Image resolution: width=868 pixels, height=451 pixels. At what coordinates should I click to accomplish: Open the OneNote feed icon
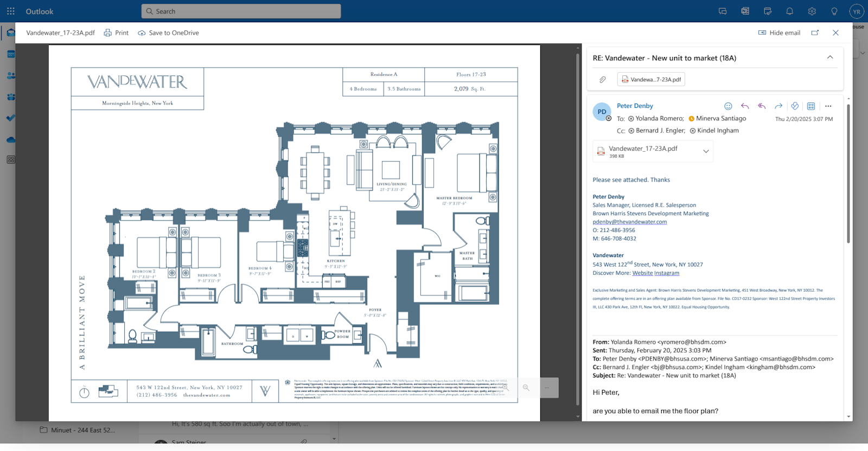tap(745, 11)
